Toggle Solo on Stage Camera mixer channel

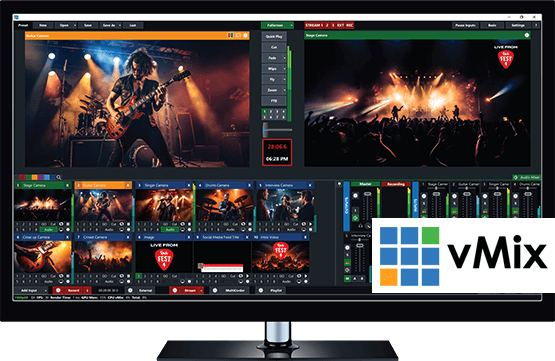(424, 204)
